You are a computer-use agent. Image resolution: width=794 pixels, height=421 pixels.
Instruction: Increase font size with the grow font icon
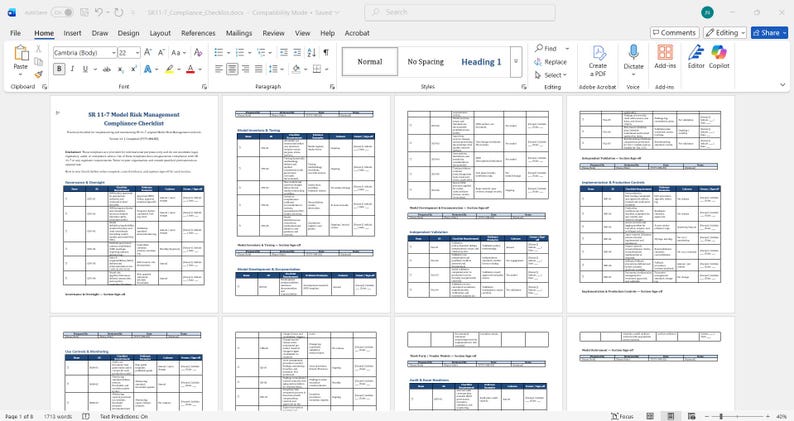pos(148,52)
